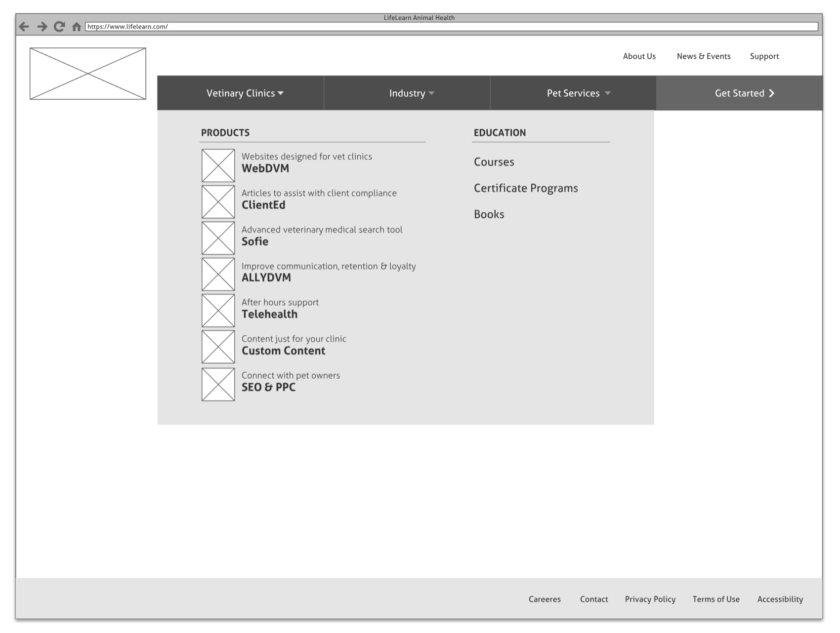
Task: Click 'Articles to assist with client compliance'
Action: [319, 193]
